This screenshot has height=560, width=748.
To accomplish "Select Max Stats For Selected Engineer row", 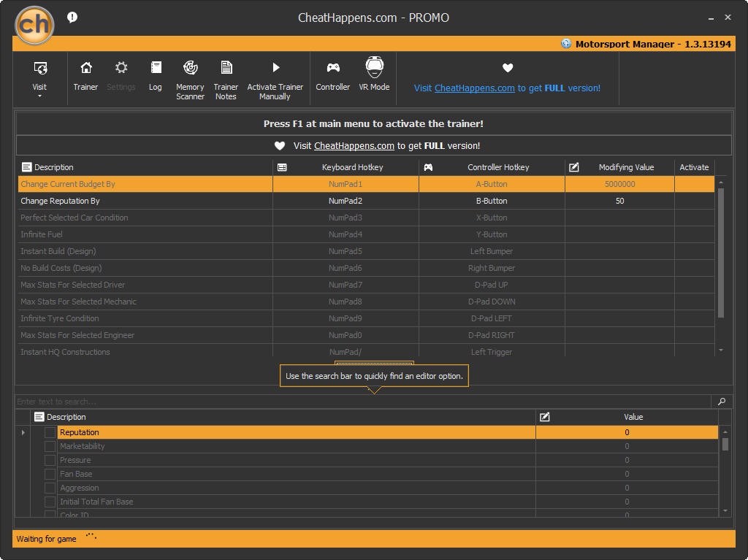I will tap(366, 335).
